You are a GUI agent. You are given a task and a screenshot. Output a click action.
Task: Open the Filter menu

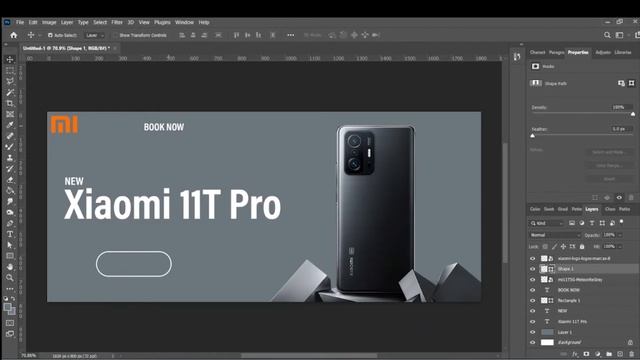pos(117,22)
